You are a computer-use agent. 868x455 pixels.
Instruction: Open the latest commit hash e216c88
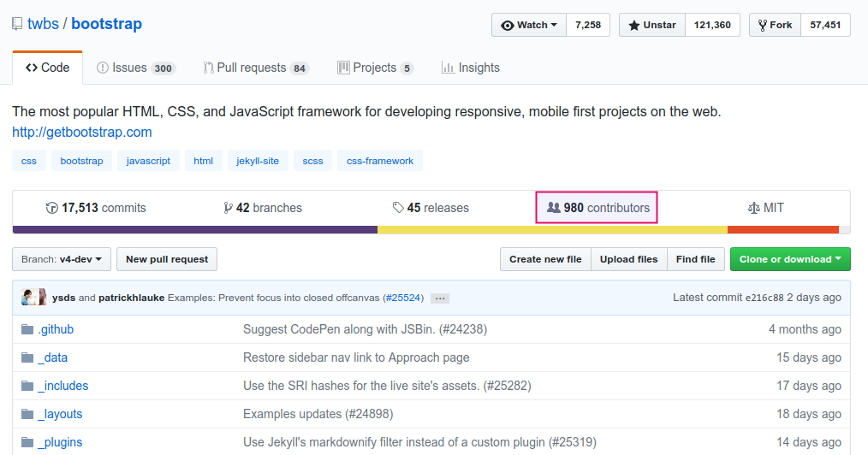(764, 298)
